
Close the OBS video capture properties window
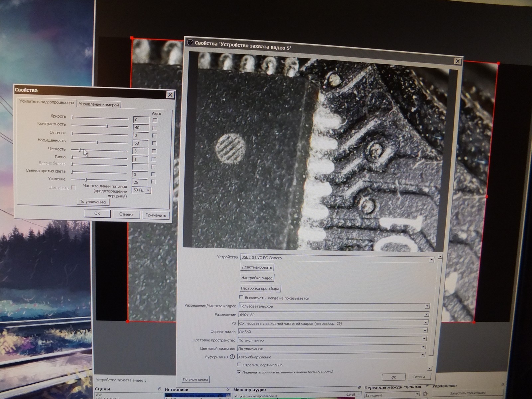(x=458, y=61)
